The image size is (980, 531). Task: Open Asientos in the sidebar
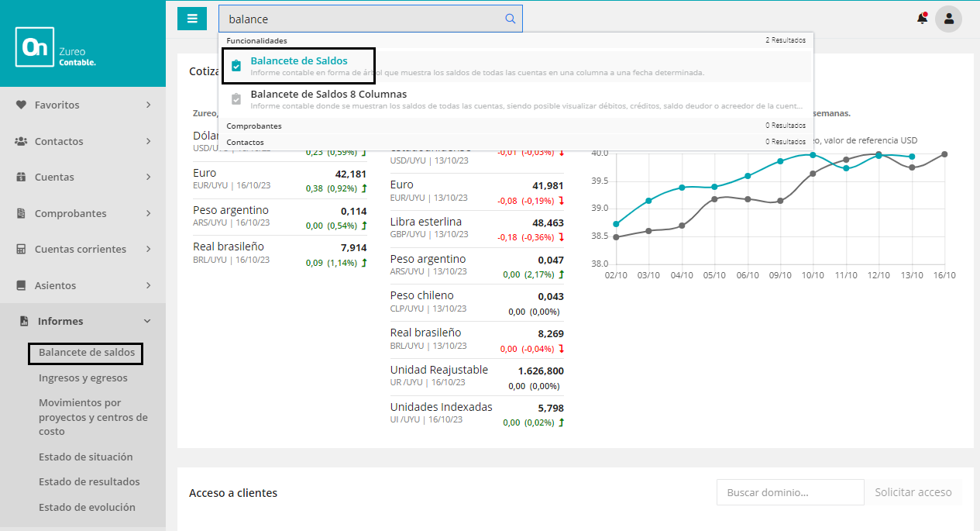click(83, 285)
